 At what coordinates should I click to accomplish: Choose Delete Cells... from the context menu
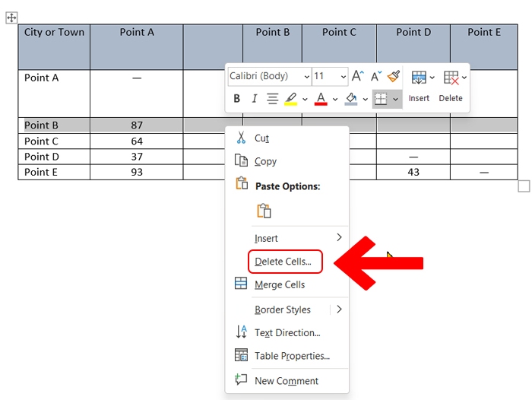[x=283, y=262]
